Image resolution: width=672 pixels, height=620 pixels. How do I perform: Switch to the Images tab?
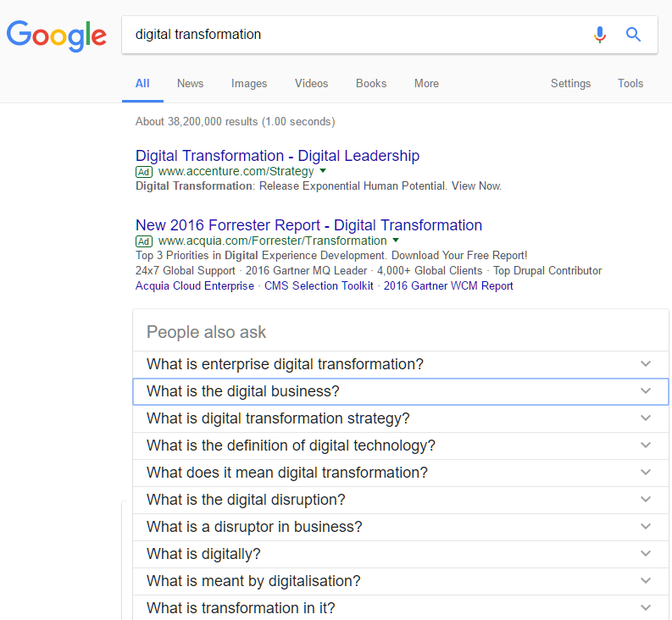pos(249,84)
